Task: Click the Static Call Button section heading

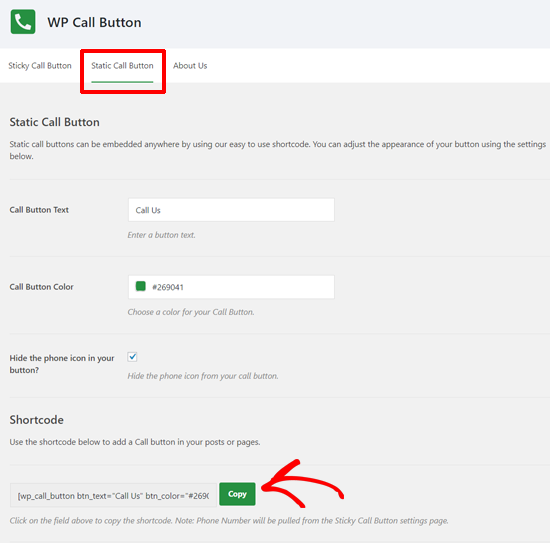Action: click(x=54, y=122)
